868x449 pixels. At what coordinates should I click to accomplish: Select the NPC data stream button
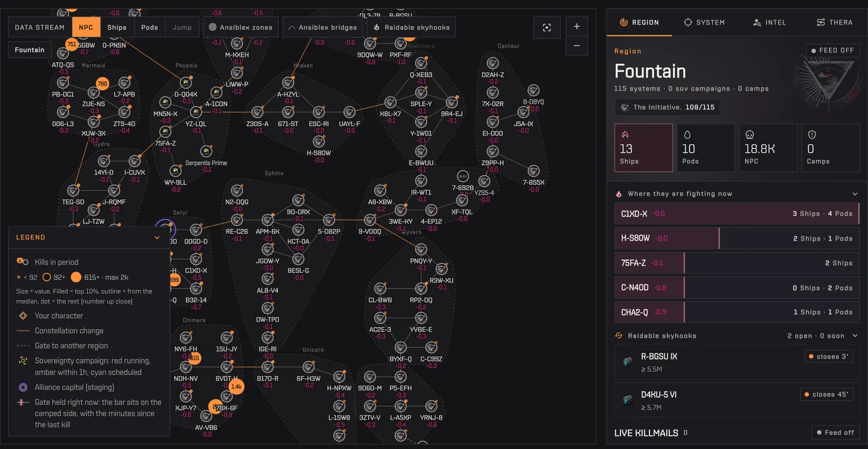coord(86,27)
